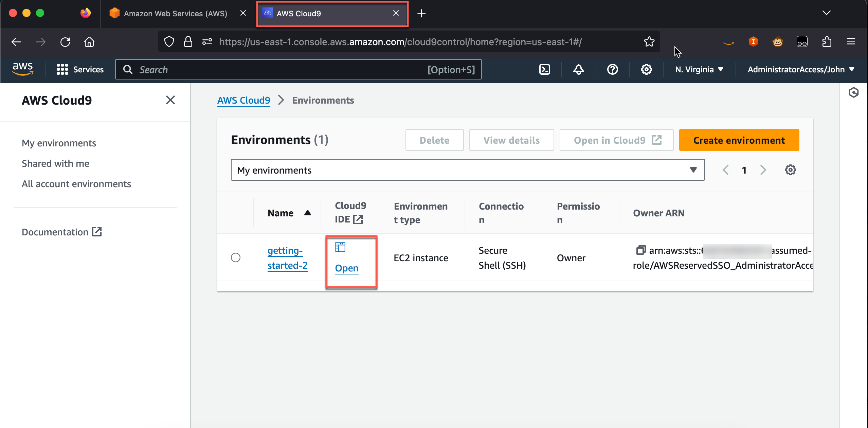Click the Cloud9 IDE column header
Screen dimensions: 868x428
(350, 213)
